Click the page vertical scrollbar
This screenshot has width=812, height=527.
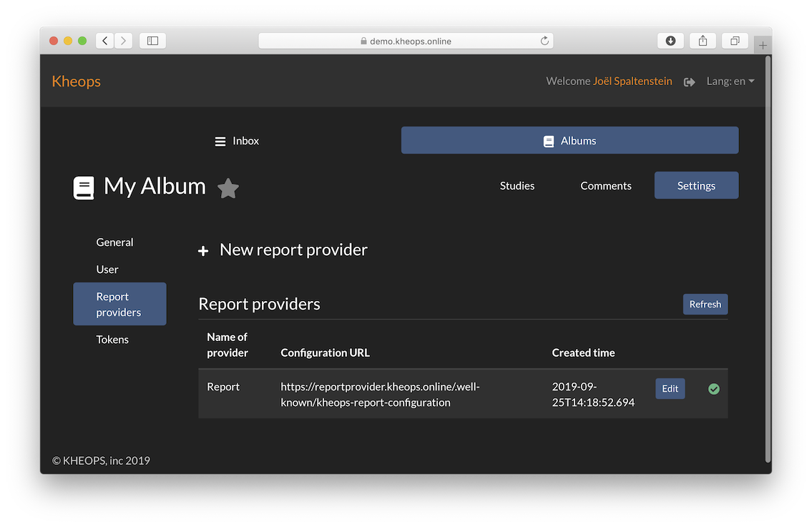pyautogui.click(x=768, y=260)
